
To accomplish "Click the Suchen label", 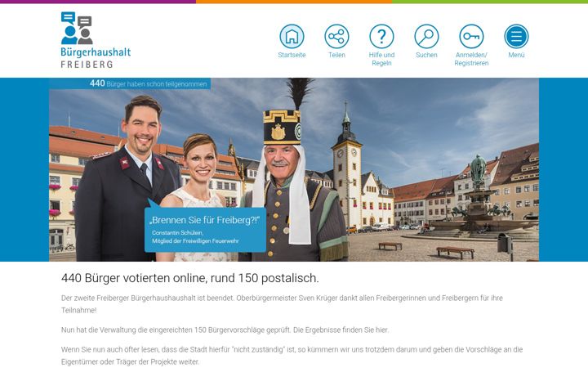I will pos(426,55).
